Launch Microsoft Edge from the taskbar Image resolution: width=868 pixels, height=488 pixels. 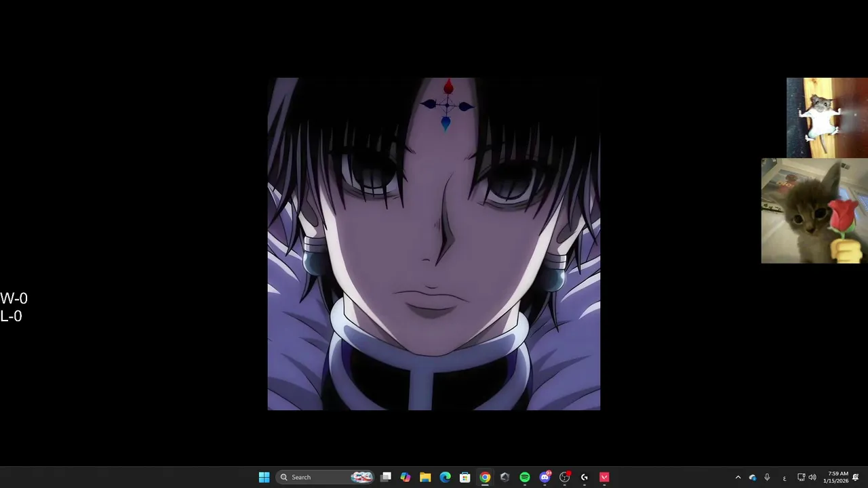445,477
